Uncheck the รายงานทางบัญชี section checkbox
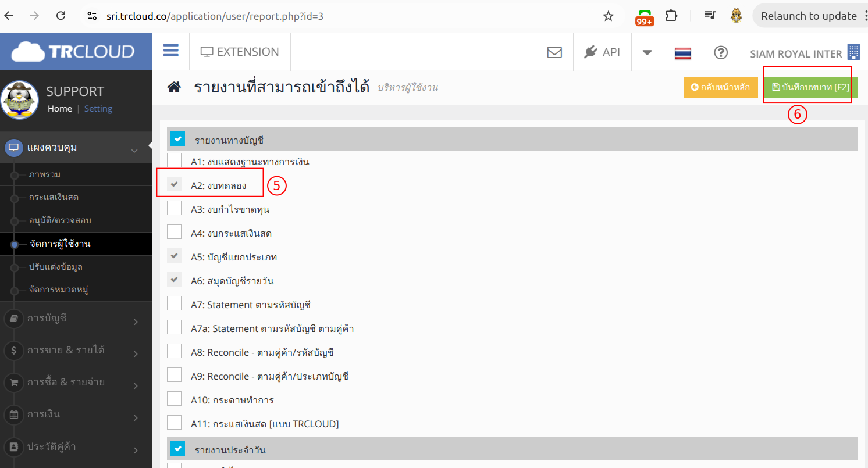 point(177,139)
